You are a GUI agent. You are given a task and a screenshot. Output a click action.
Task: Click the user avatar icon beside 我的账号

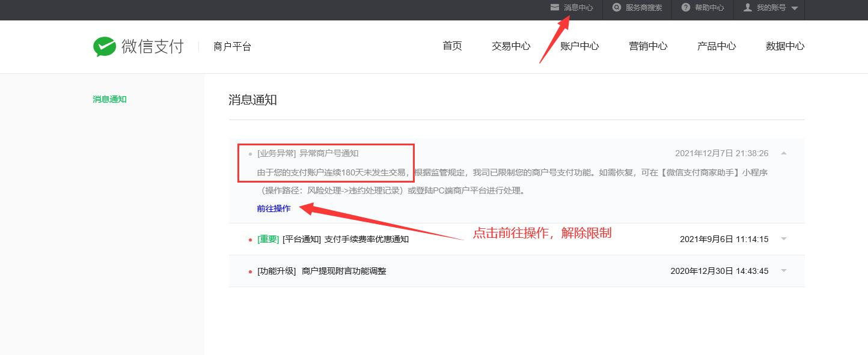[747, 8]
